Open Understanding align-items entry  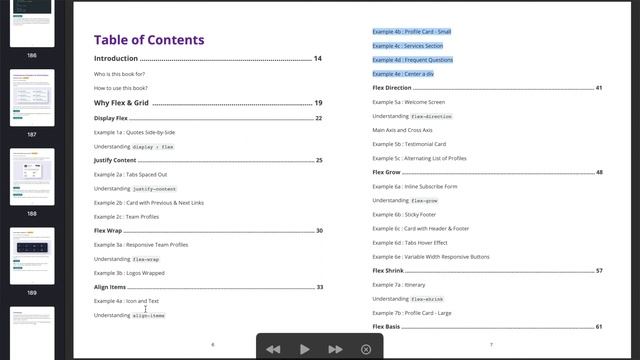pyautogui.click(x=129, y=315)
